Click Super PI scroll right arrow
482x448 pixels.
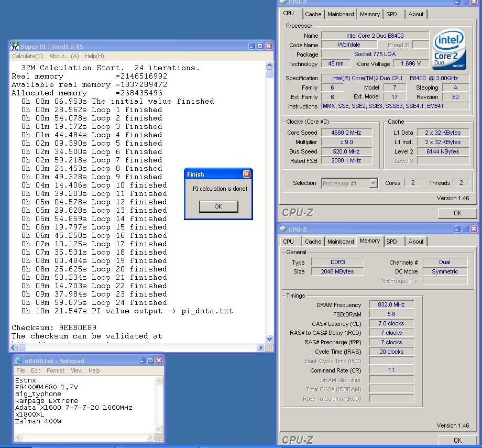point(261,348)
